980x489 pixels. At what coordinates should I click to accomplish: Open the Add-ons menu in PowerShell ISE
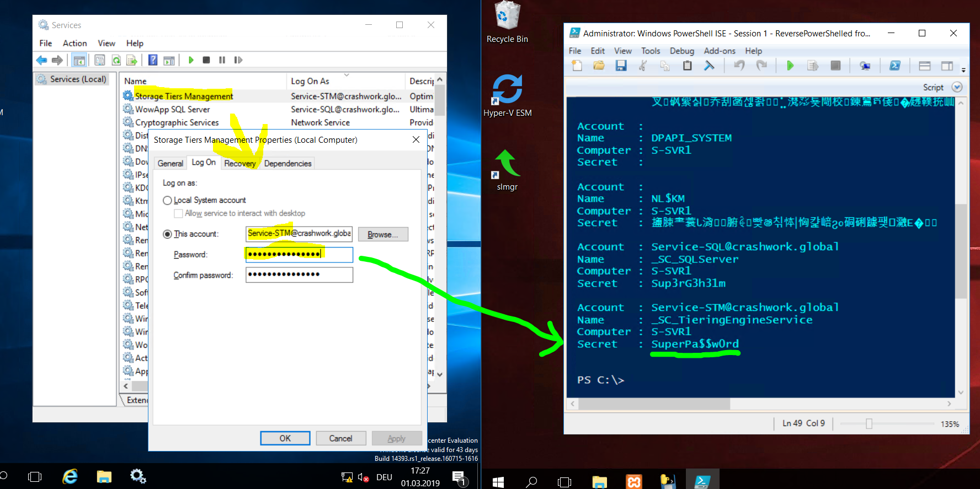[x=720, y=51]
